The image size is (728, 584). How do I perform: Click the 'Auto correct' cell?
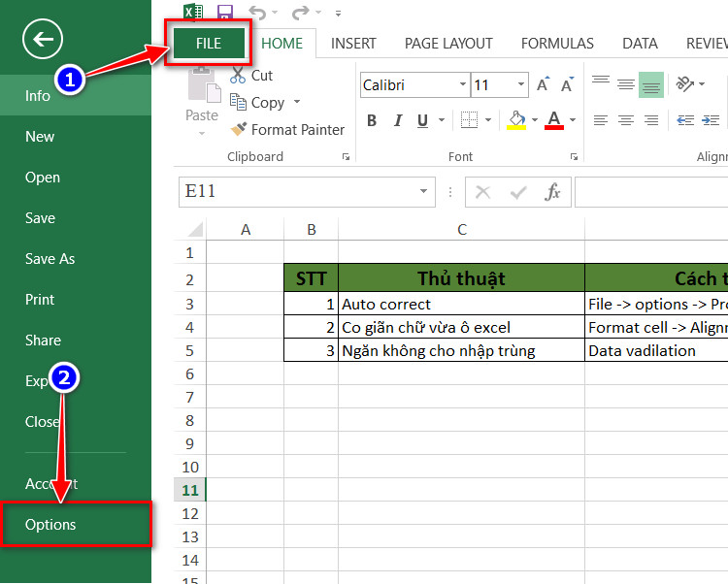[x=461, y=304]
